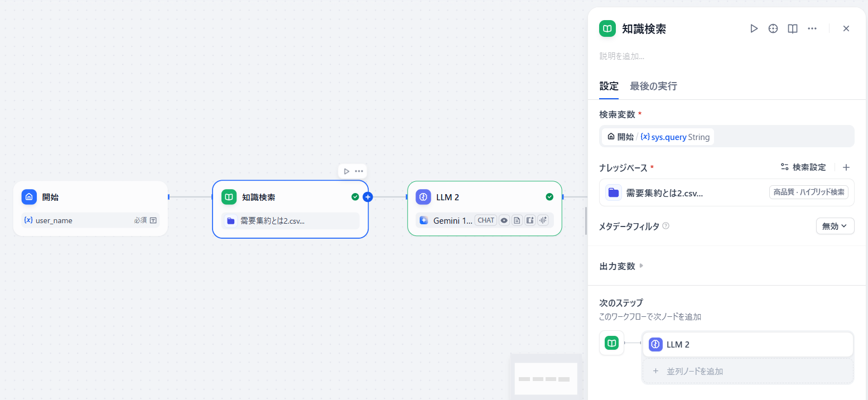Click the CHAT badge in LLM 2 node

[486, 220]
